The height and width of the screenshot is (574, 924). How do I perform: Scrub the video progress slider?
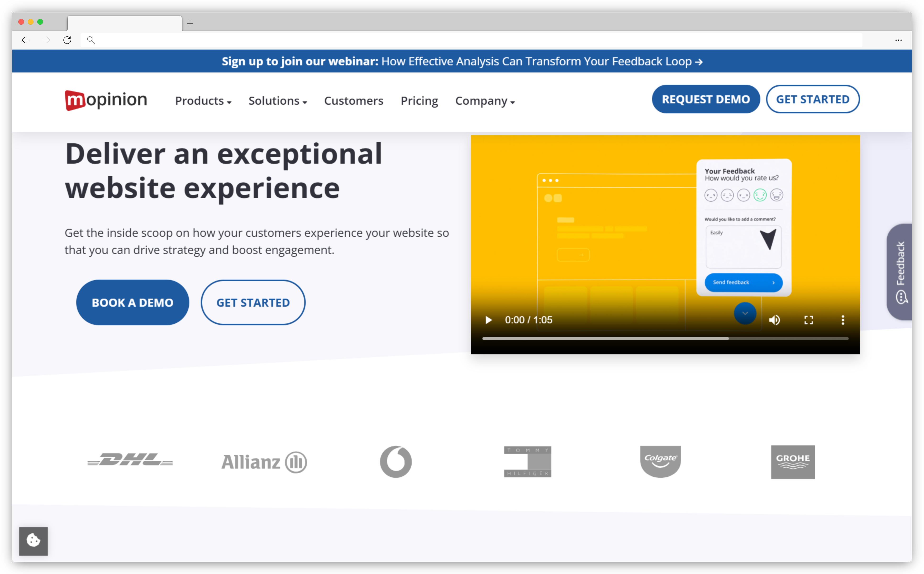[x=664, y=342]
